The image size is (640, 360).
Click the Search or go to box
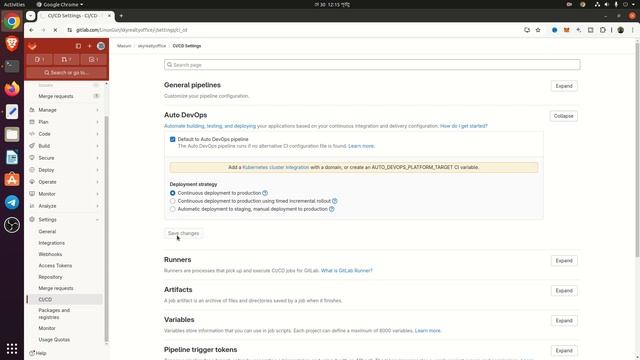(x=67, y=73)
